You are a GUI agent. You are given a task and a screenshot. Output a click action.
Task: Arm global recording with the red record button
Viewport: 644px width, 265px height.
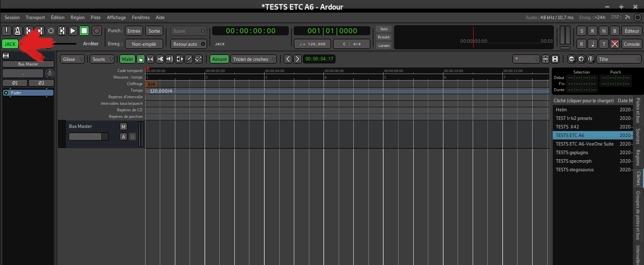96,31
